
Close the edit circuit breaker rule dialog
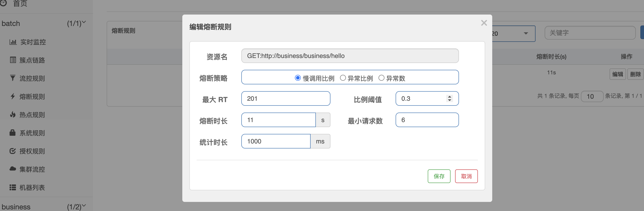tap(484, 23)
